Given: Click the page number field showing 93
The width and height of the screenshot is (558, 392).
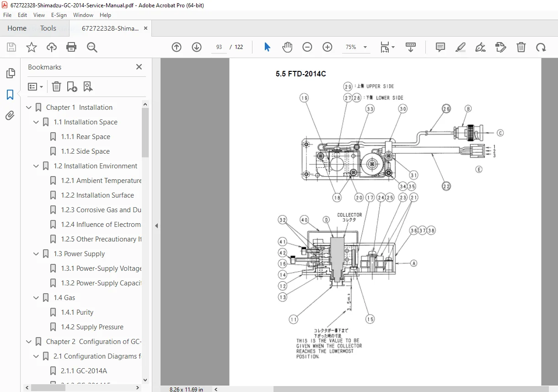Looking at the screenshot, I should tap(219, 47).
